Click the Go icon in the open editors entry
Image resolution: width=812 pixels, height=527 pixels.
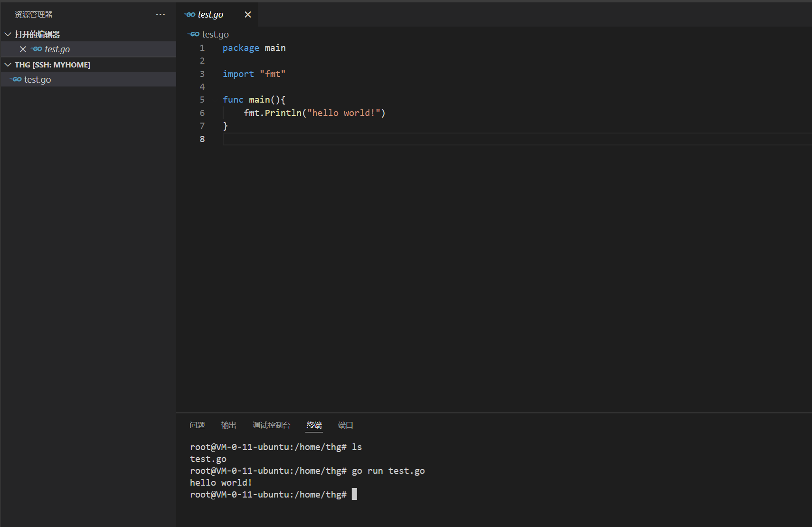pyautogui.click(x=37, y=49)
